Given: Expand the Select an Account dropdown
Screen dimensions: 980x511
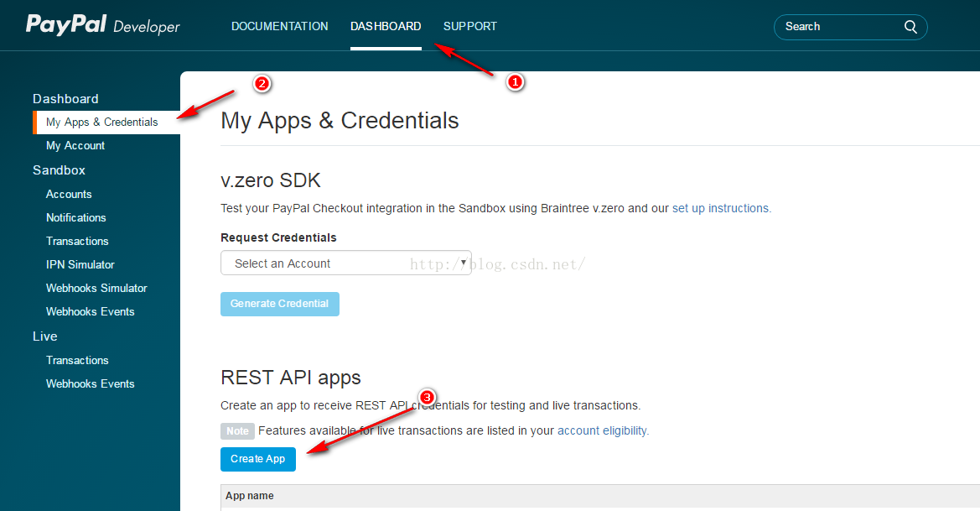Looking at the screenshot, I should coord(345,263).
